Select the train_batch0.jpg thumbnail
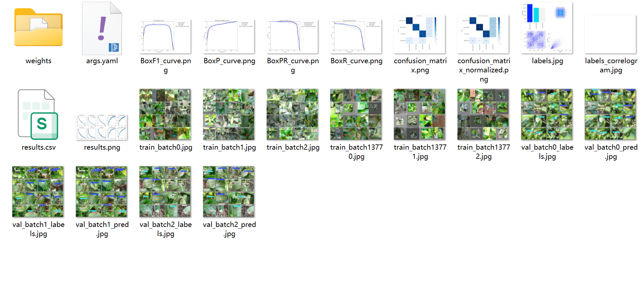Screen dimensions: 644x281 pyautogui.click(x=165, y=114)
